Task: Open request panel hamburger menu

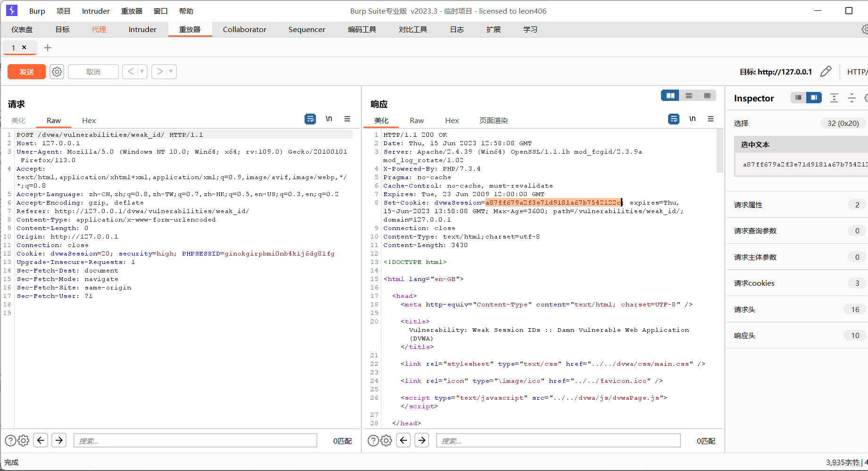Action: pyautogui.click(x=347, y=119)
